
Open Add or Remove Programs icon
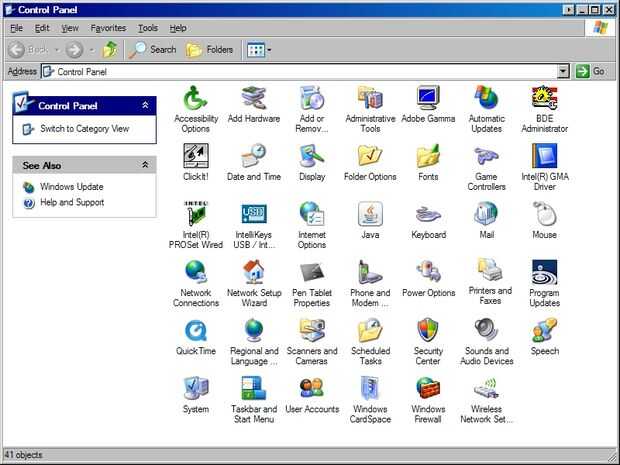coord(312,98)
